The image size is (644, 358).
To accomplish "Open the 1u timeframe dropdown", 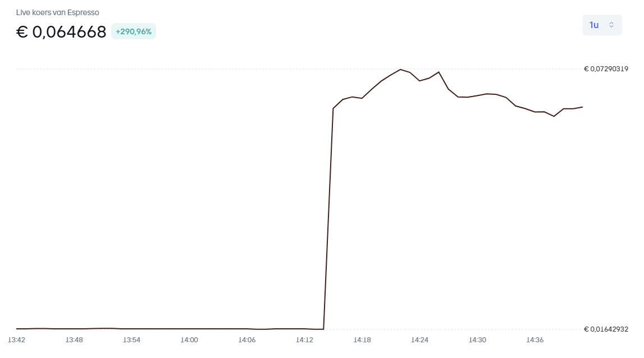I will [601, 25].
